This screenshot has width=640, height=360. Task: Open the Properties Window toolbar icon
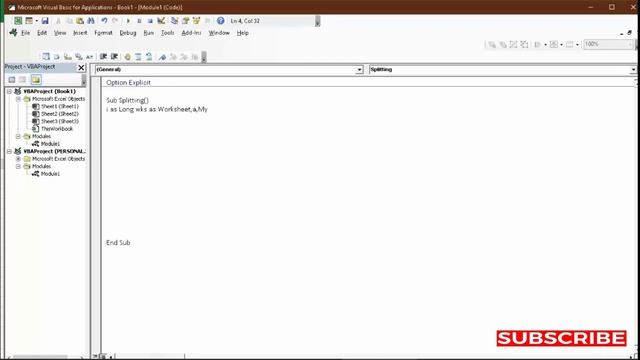click(x=185, y=20)
